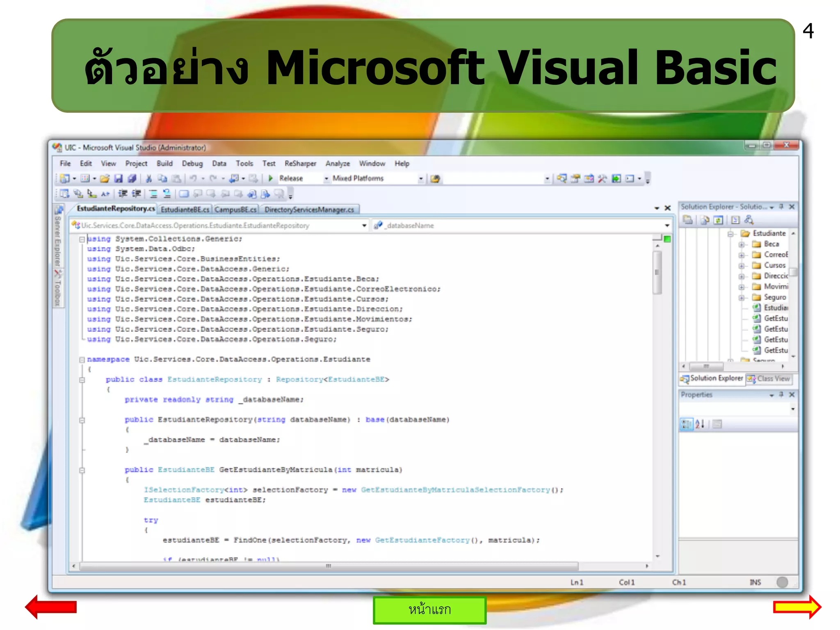This screenshot has width=840, height=630.
Task: Click the Copy toolbar icon
Action: (x=162, y=178)
